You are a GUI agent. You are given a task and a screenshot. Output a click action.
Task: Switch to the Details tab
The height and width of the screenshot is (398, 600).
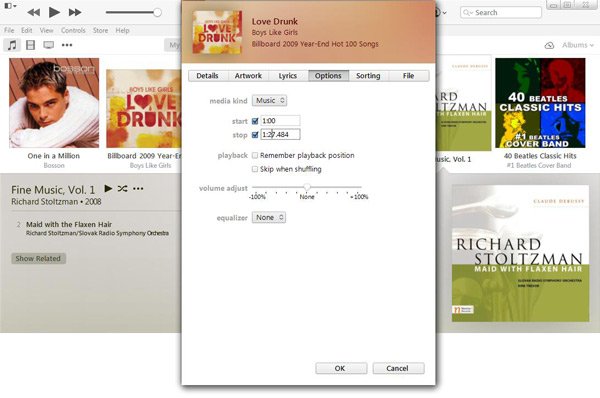[207, 76]
